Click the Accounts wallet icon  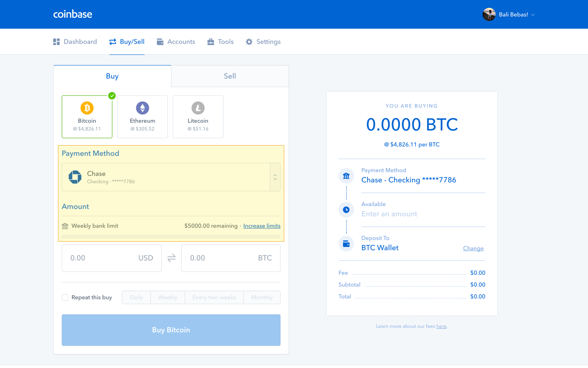coord(160,42)
